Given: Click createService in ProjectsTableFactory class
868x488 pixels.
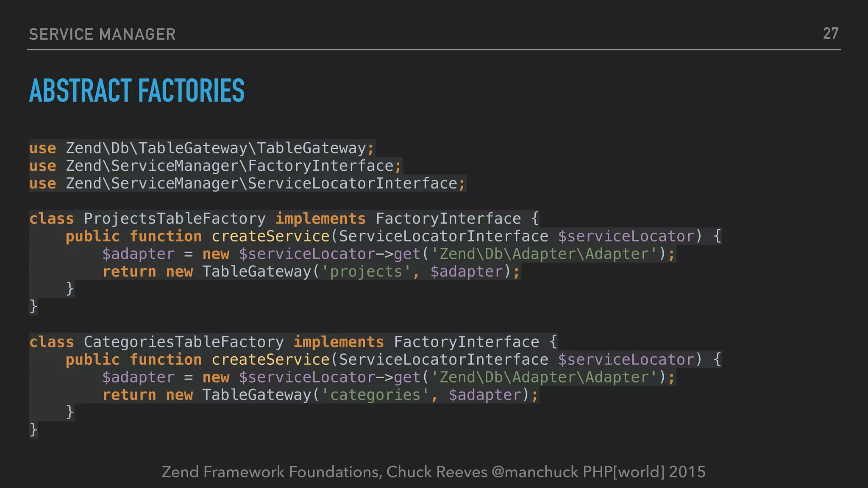Looking at the screenshot, I should (x=270, y=236).
